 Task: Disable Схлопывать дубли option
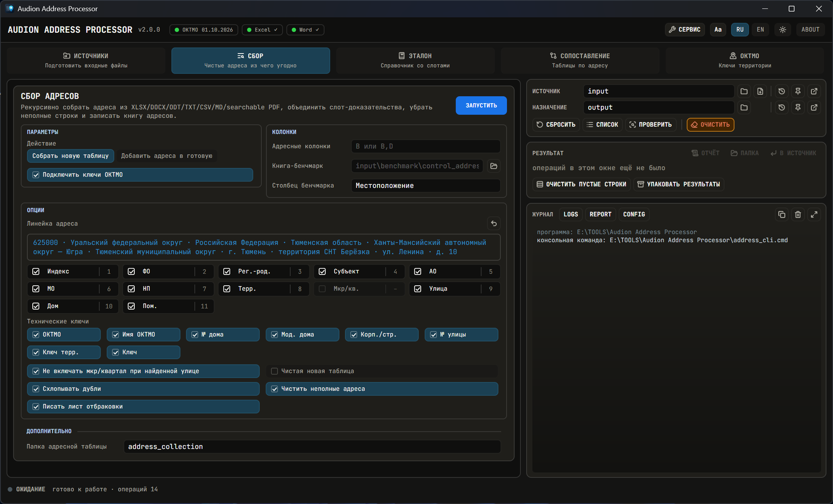coord(143,389)
